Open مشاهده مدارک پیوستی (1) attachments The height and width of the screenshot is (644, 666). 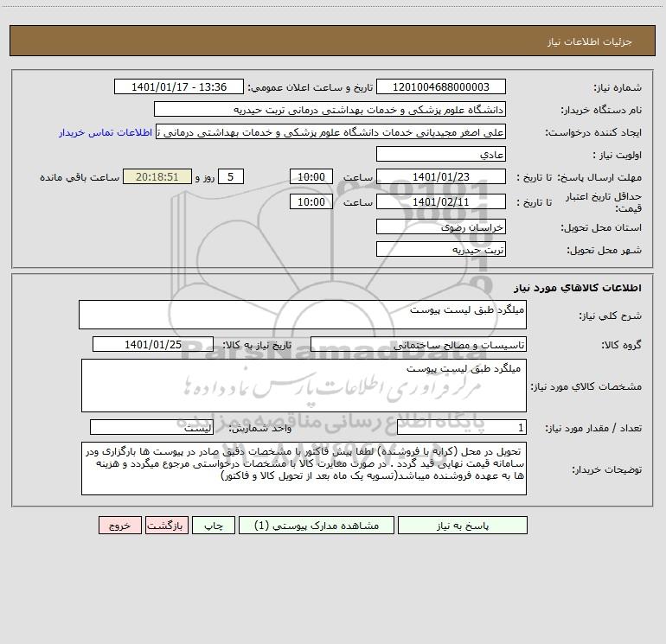pyautogui.click(x=317, y=526)
